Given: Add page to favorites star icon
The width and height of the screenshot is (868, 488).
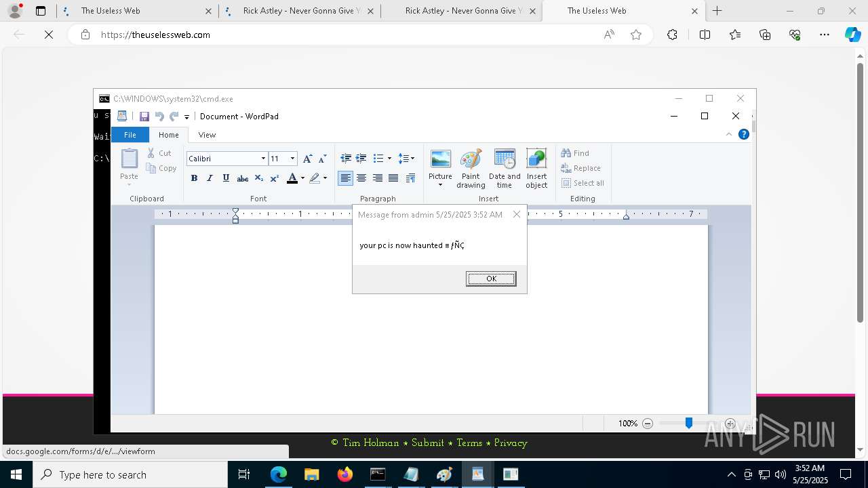Looking at the screenshot, I should (636, 35).
